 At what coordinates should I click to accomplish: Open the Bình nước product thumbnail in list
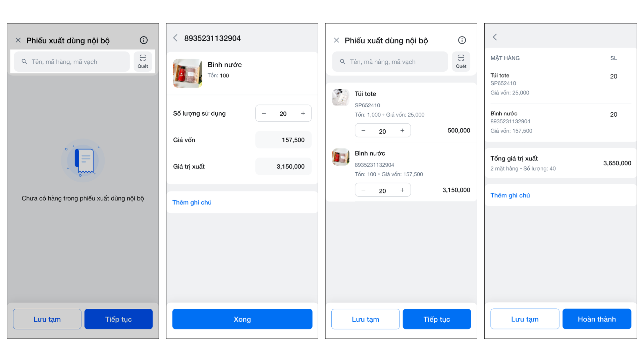click(x=340, y=157)
